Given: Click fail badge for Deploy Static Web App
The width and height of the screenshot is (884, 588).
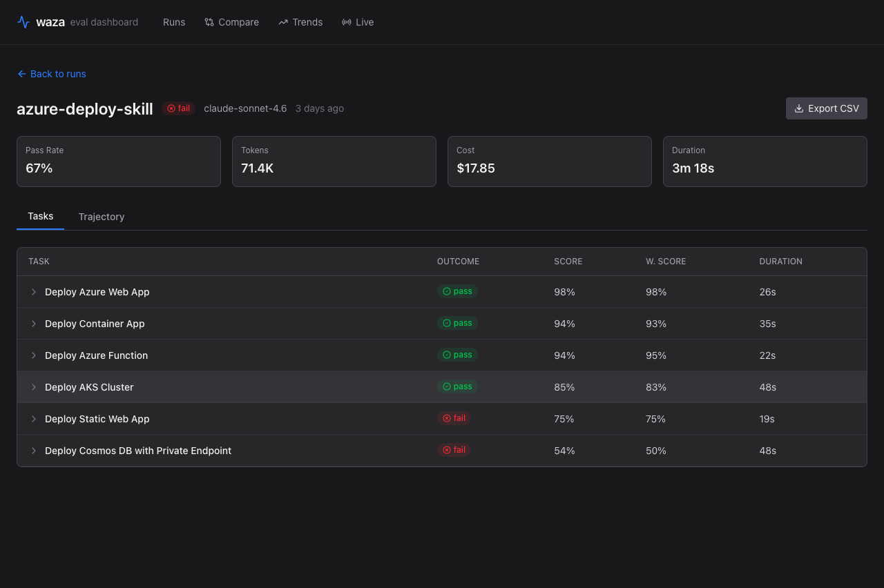Looking at the screenshot, I should tap(454, 418).
